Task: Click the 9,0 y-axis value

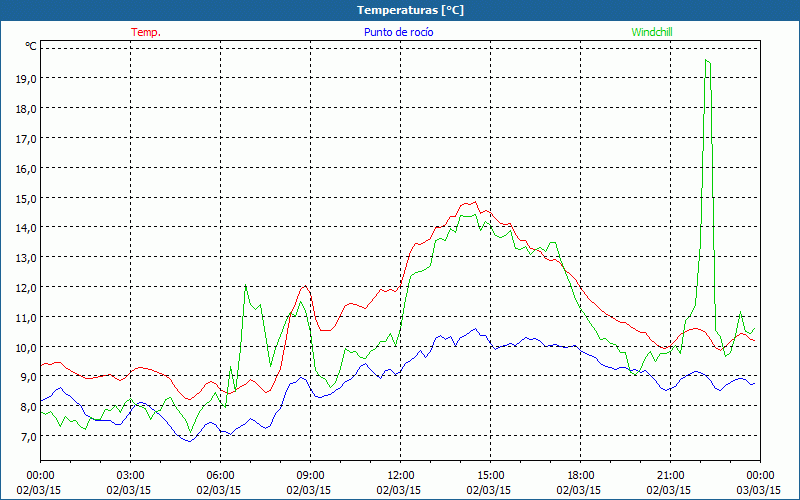Action: tap(27, 377)
